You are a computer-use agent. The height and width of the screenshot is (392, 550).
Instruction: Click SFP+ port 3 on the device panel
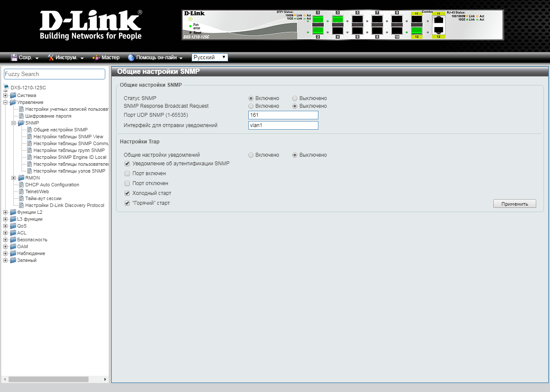338,19
